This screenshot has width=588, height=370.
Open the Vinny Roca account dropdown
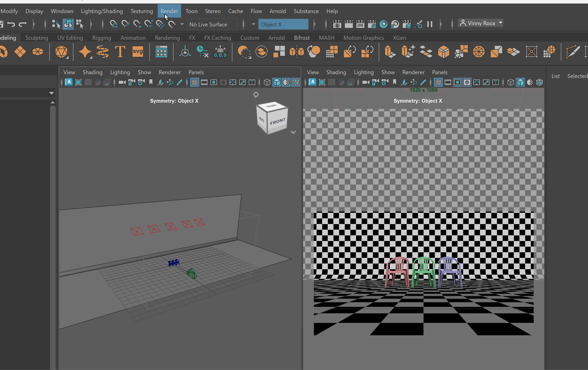coord(480,23)
